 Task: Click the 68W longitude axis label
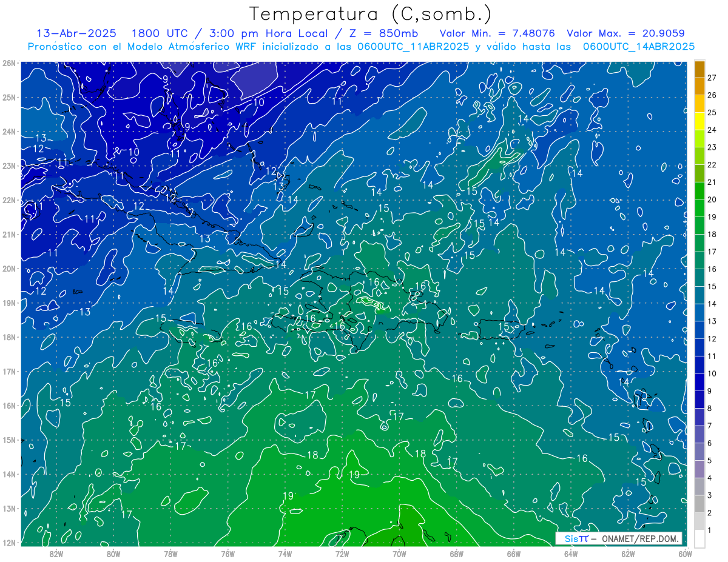coord(457,553)
